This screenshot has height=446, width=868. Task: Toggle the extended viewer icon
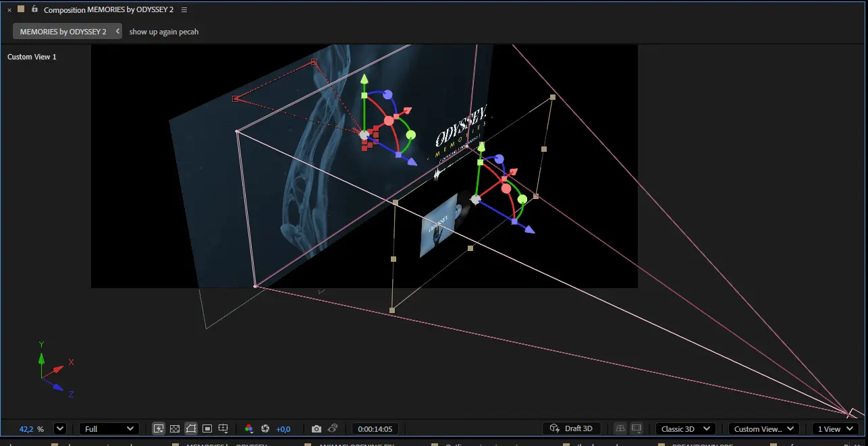636,428
